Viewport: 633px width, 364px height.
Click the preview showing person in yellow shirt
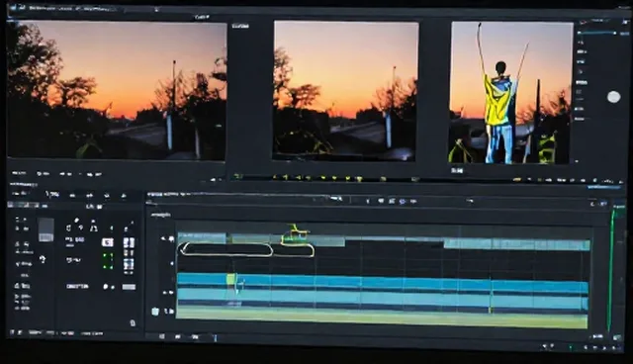pyautogui.click(x=511, y=92)
